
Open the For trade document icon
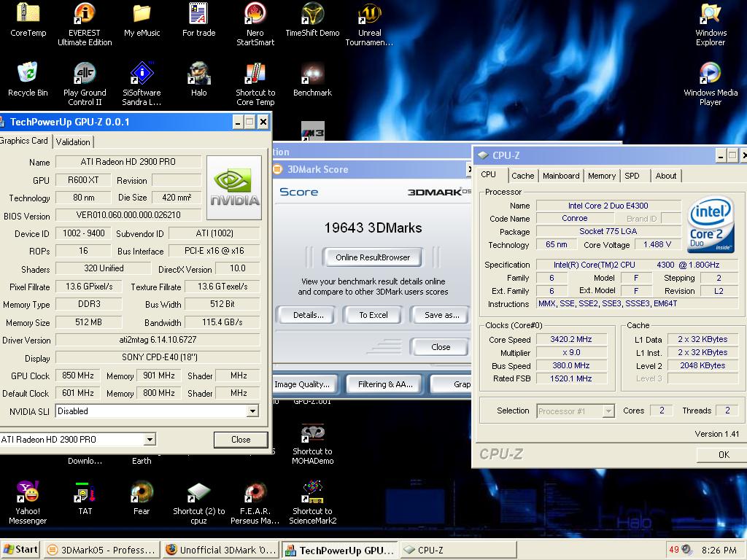click(x=198, y=19)
